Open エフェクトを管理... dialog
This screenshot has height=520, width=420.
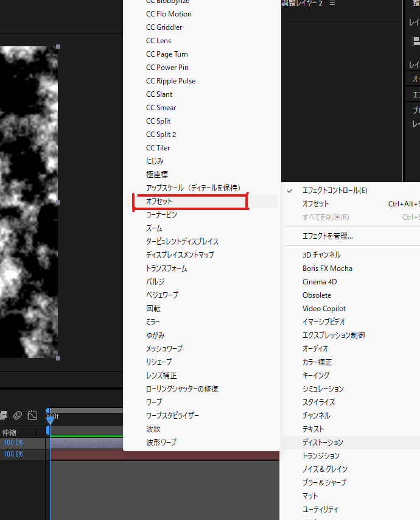(x=327, y=236)
